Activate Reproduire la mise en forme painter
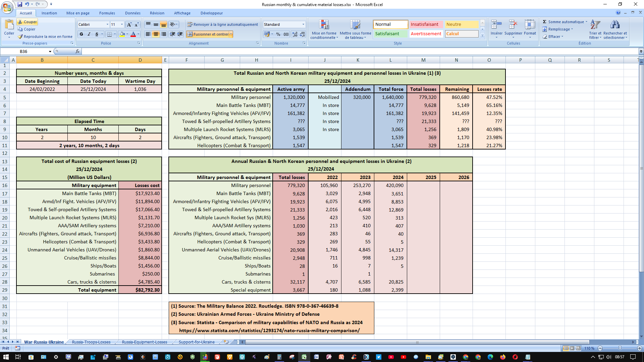This screenshot has height=362, width=644. (x=45, y=37)
